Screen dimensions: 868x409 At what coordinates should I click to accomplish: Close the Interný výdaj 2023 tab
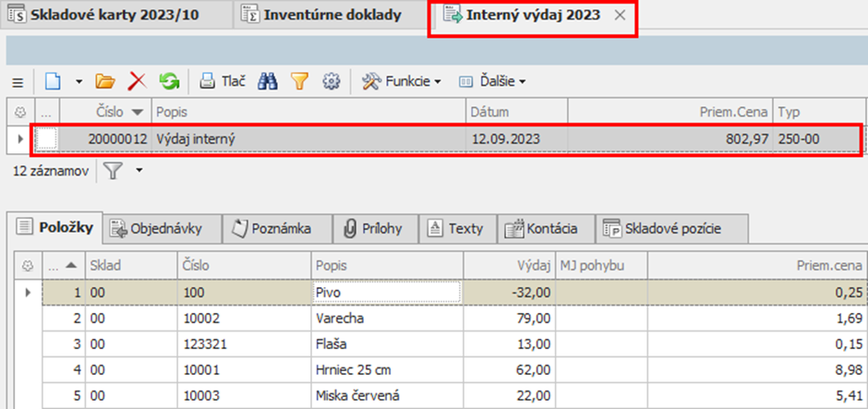coord(621,16)
